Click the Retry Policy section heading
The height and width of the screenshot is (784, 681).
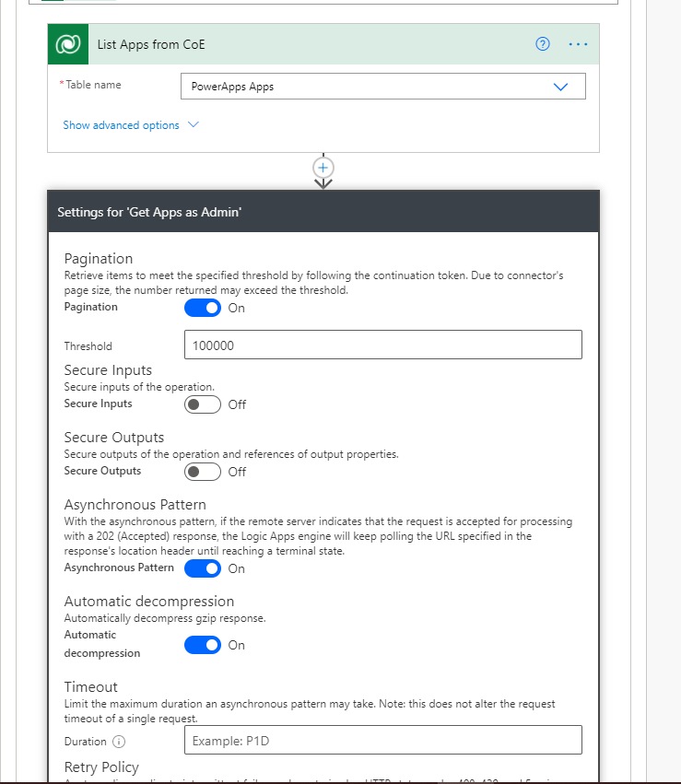101,767
